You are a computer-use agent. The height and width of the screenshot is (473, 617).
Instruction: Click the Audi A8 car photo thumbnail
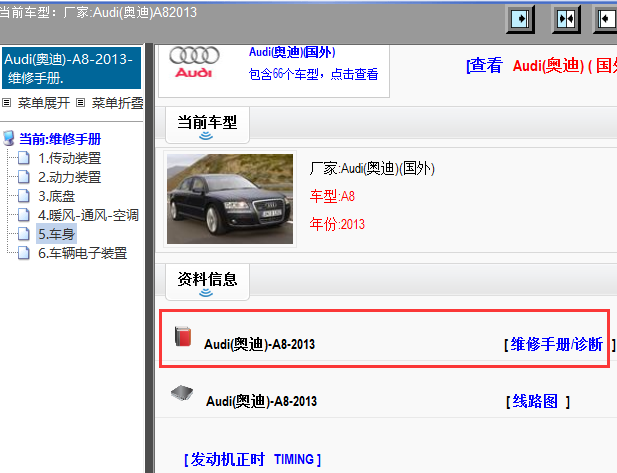230,199
